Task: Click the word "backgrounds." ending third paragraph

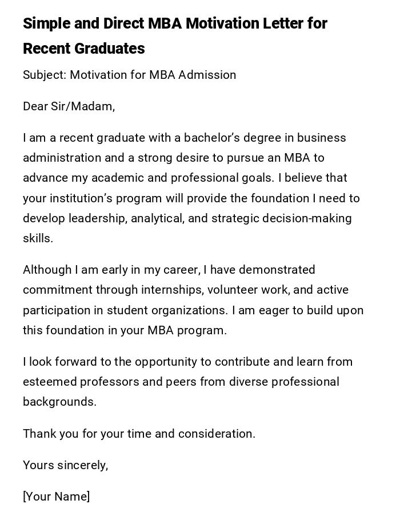Action: coord(59,402)
